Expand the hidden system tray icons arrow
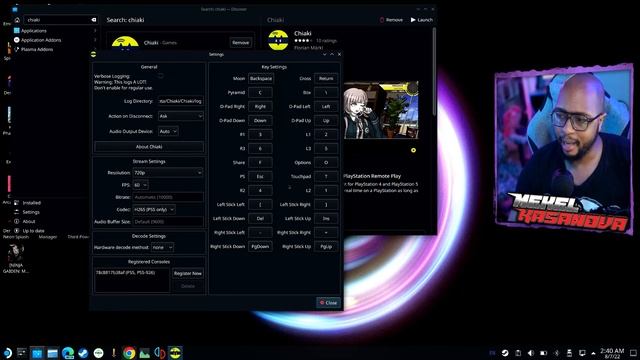640x360 pixels. click(x=593, y=353)
